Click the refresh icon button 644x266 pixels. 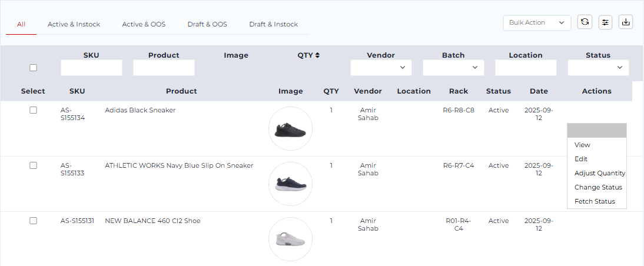[x=585, y=22]
